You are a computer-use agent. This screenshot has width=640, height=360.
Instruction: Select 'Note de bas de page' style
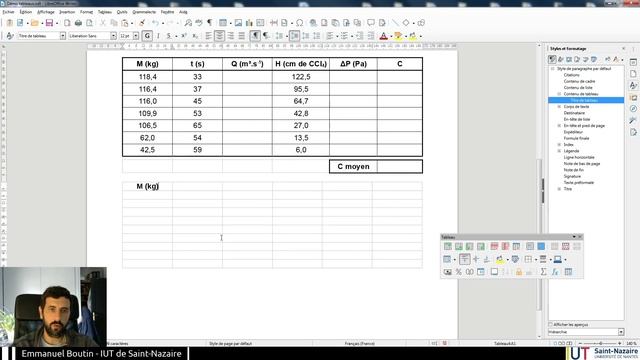click(582, 164)
